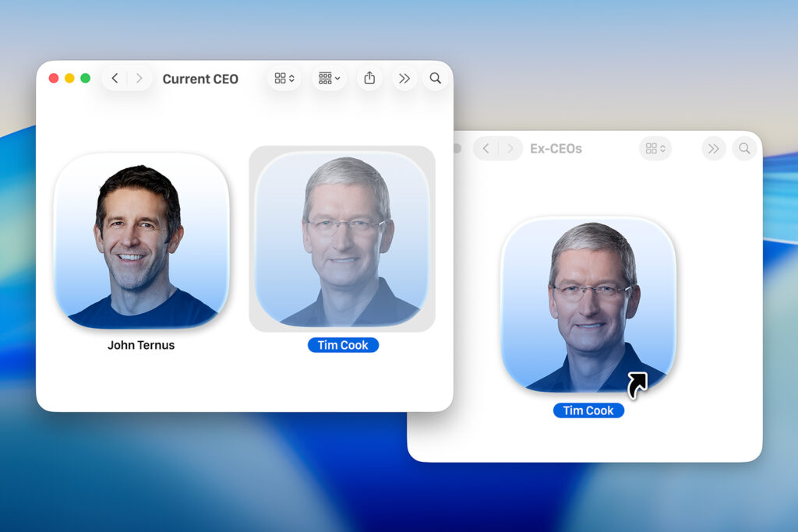The height and width of the screenshot is (532, 798).
Task: Click Tim Cook's thumbnail in Ex-CEOs window
Action: [x=588, y=304]
